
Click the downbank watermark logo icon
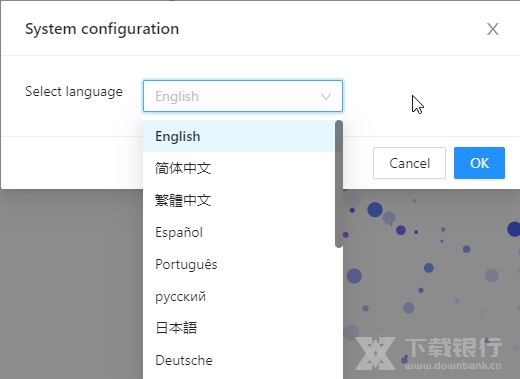(x=375, y=353)
